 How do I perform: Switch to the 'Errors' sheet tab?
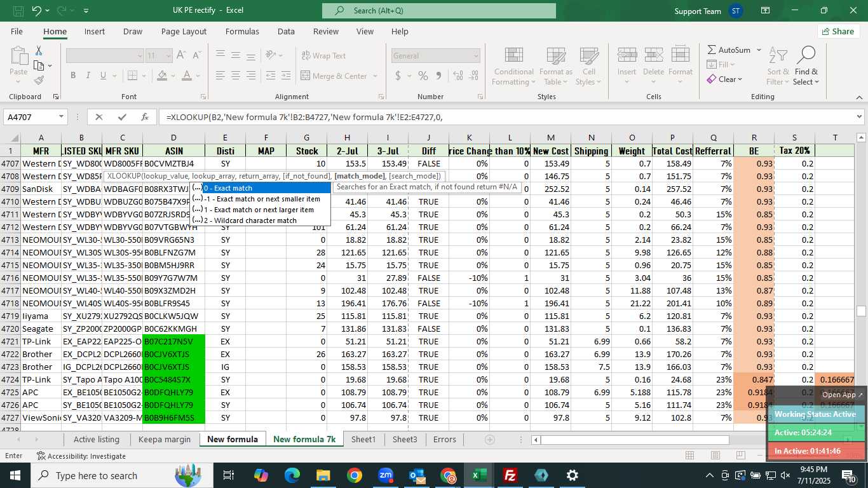(x=444, y=439)
